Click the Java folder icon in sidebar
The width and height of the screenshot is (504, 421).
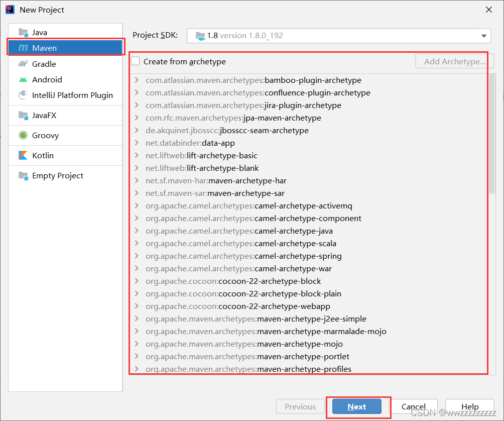(x=23, y=33)
